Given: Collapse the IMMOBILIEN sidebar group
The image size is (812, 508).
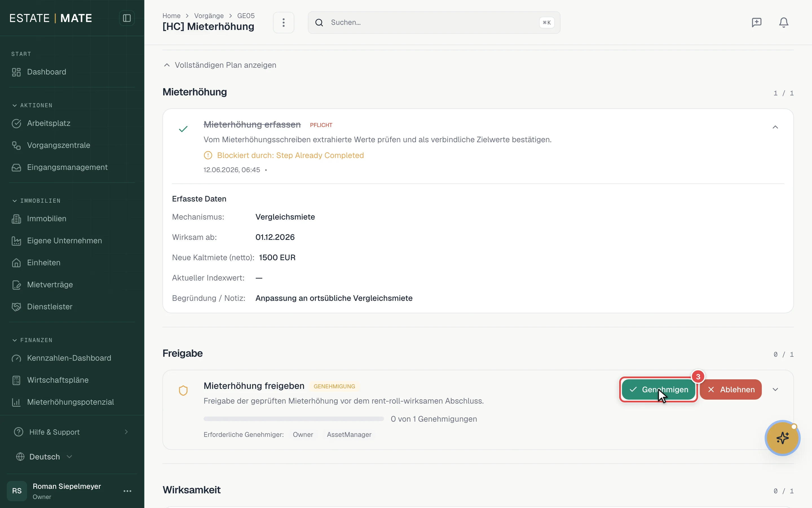Looking at the screenshot, I should coord(36,201).
